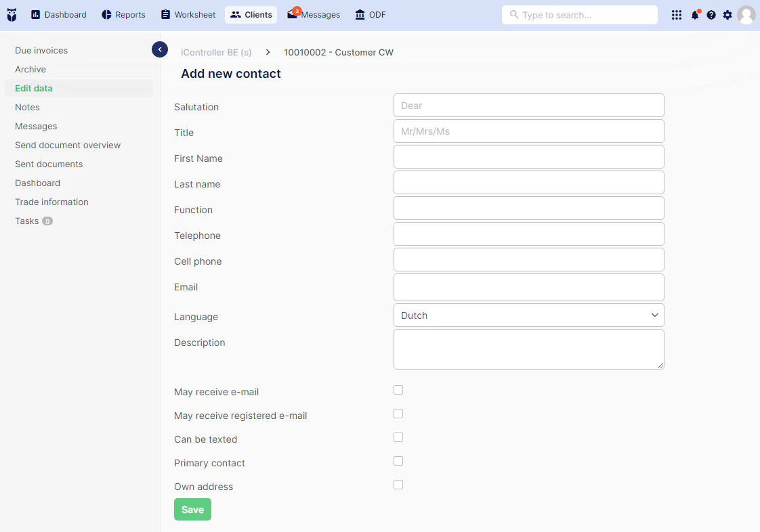The height and width of the screenshot is (532, 760).
Task: Click the Worksheet clipboard icon
Action: [166, 14]
